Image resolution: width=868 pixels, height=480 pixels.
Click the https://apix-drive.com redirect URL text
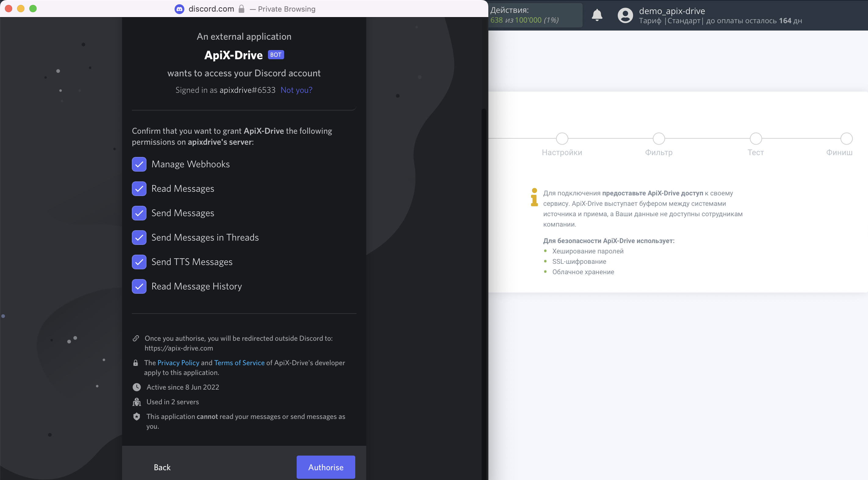(179, 348)
